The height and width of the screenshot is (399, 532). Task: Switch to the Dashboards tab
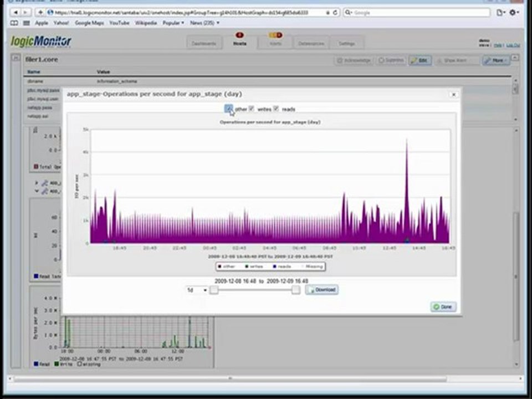pos(204,43)
